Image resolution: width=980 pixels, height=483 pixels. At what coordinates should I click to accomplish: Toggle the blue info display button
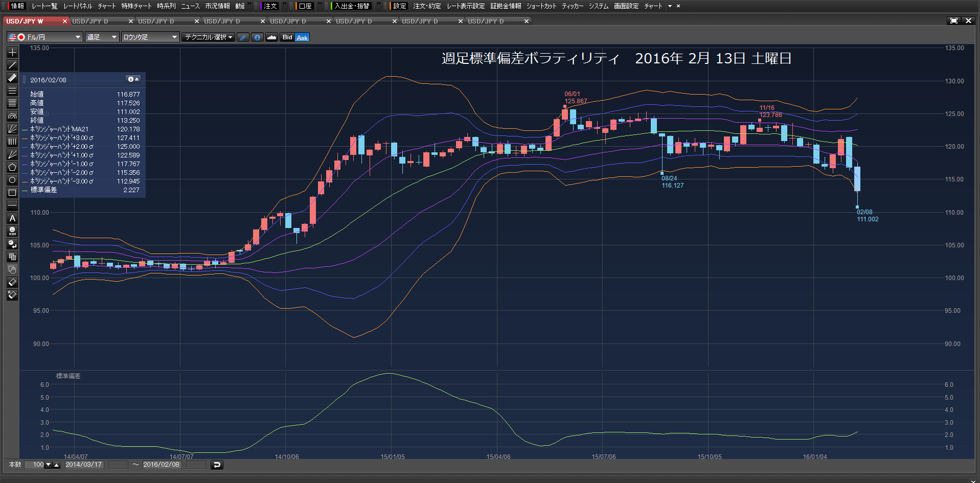(x=257, y=37)
